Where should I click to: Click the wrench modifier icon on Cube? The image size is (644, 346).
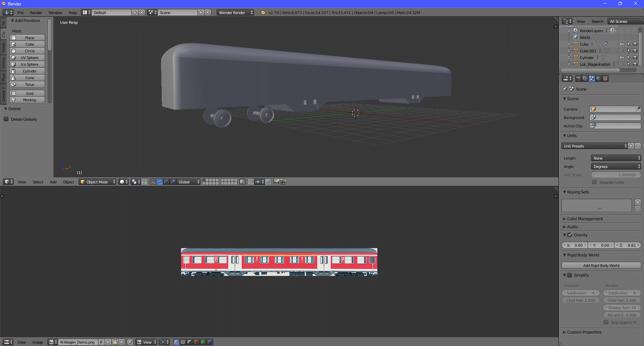(x=605, y=44)
